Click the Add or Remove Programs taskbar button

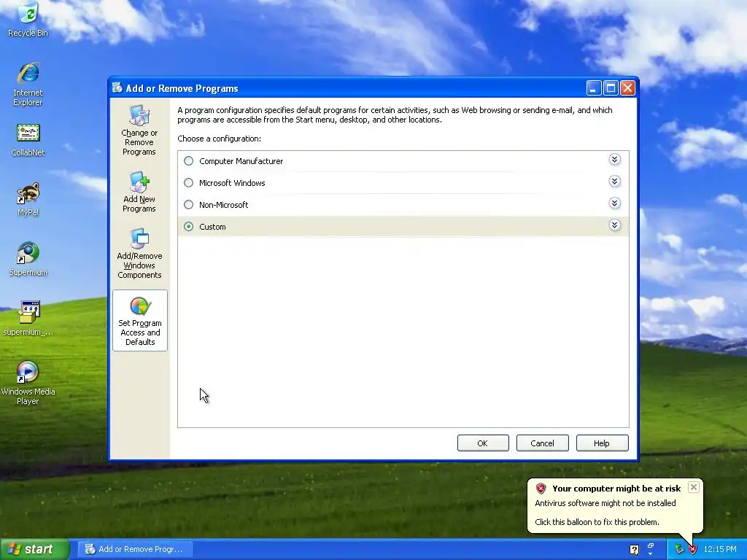pyautogui.click(x=135, y=549)
